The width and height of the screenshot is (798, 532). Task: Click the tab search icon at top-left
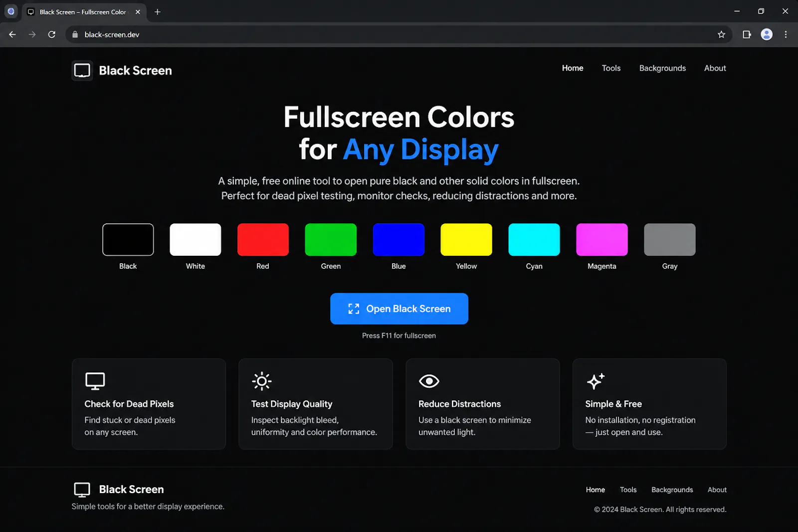11,11
